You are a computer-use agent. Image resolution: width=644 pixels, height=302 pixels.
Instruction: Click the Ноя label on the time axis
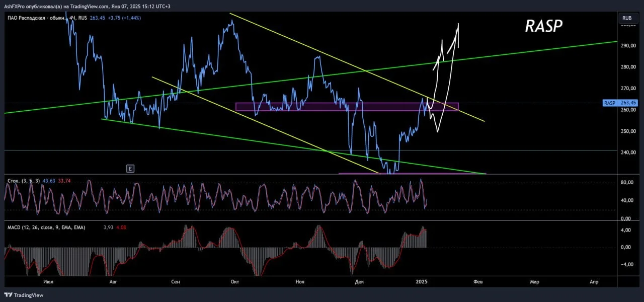(300, 282)
